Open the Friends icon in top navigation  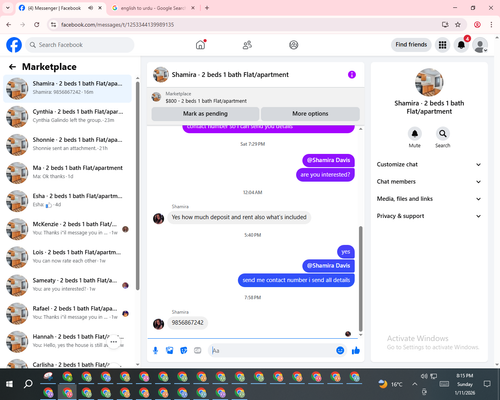point(247,45)
